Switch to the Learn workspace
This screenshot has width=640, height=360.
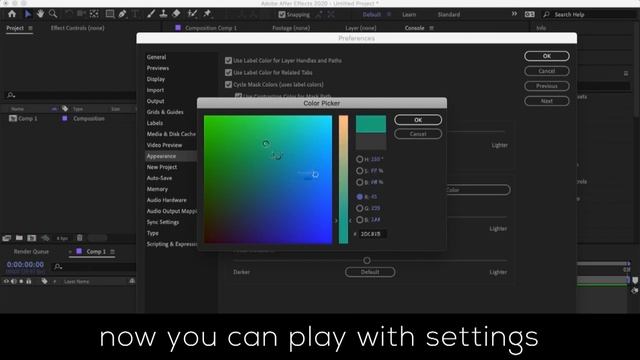[409, 14]
